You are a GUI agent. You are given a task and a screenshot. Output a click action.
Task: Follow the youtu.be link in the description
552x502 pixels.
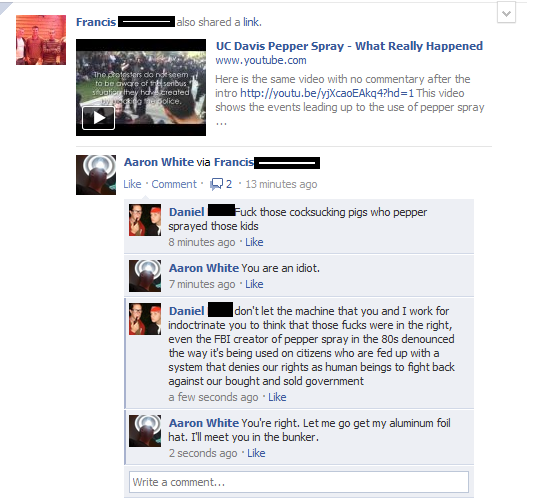[327, 93]
